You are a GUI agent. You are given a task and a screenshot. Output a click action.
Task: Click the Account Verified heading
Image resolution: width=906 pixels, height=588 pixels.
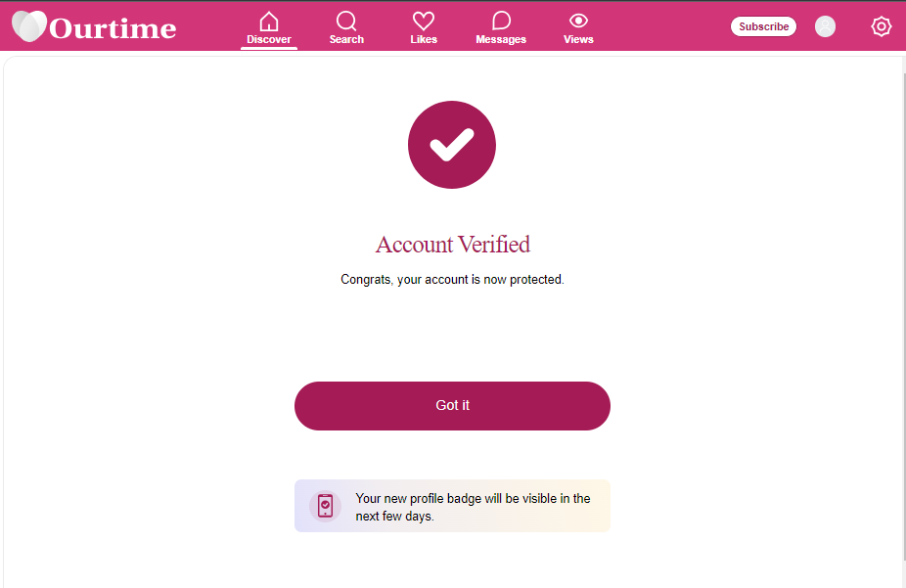click(452, 245)
